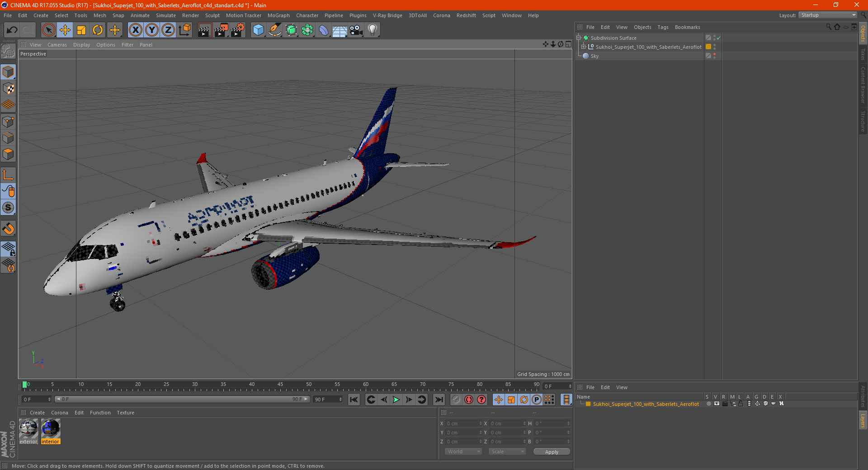The height and width of the screenshot is (470, 868).
Task: Open the deformer bend icon
Action: [324, 30]
